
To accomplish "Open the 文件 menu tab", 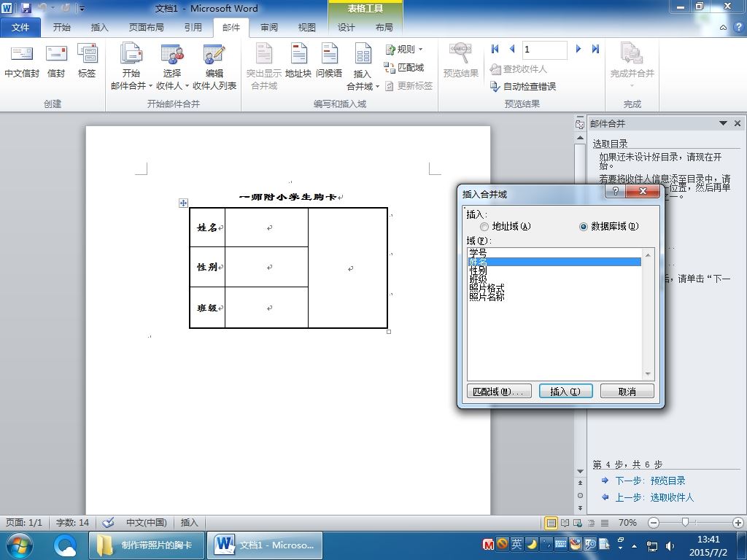I will pos(20,28).
